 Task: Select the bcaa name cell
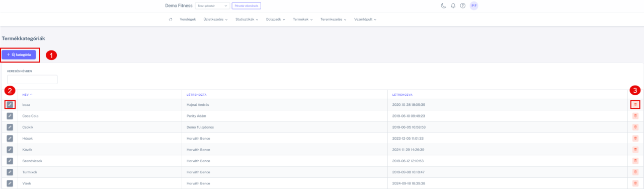tap(100, 105)
